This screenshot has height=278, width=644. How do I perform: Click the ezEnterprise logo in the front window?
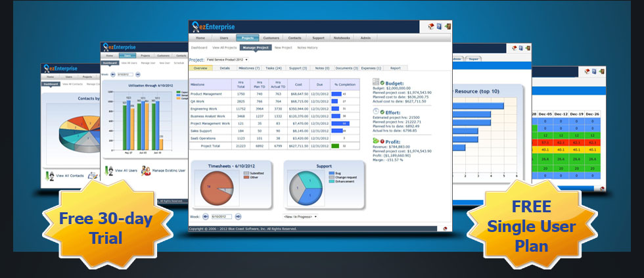(x=214, y=27)
